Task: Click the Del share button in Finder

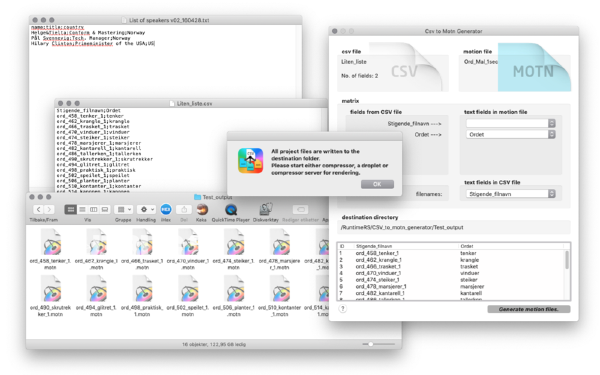Action: click(184, 209)
